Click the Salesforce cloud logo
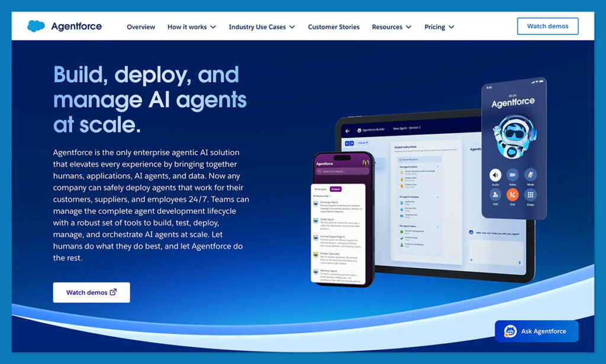The height and width of the screenshot is (364, 606). pyautogui.click(x=36, y=26)
